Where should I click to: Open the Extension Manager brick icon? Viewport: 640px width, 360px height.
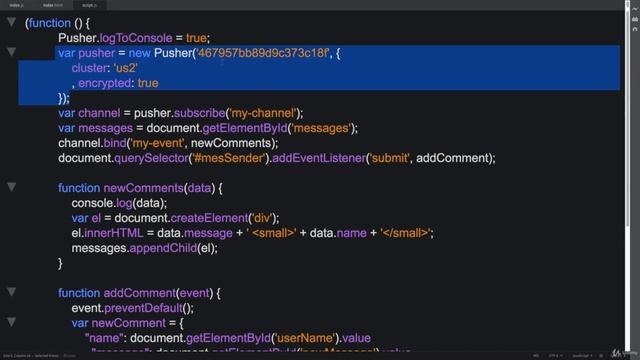click(x=635, y=19)
